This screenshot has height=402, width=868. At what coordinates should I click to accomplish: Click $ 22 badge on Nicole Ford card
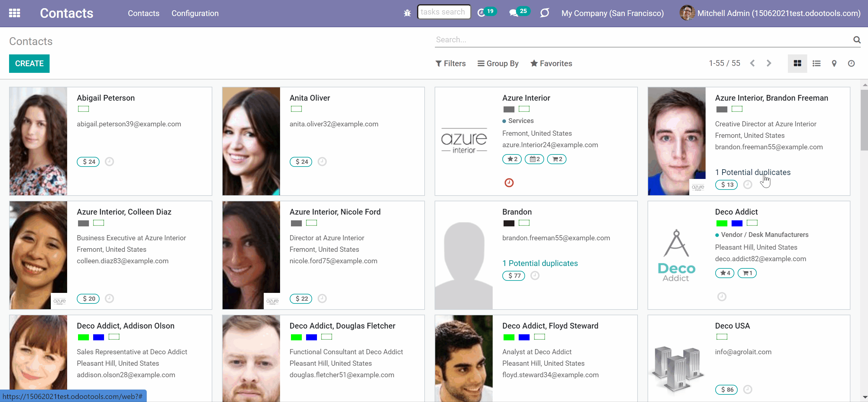click(x=301, y=298)
